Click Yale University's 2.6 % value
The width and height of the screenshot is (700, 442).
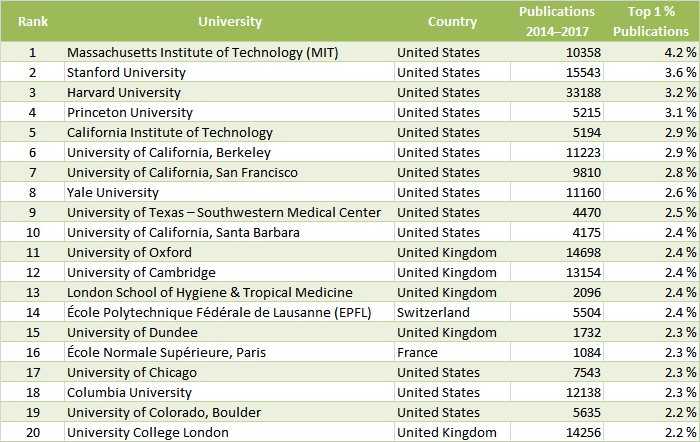click(651, 192)
